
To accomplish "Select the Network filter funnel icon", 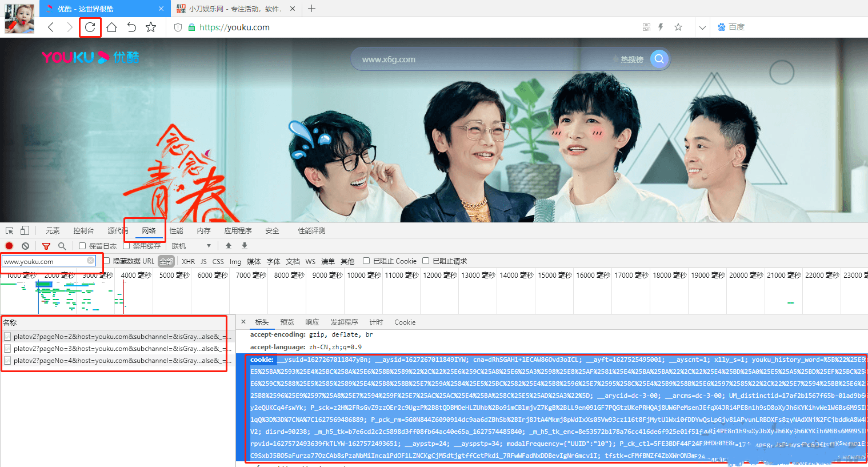I will (46, 246).
